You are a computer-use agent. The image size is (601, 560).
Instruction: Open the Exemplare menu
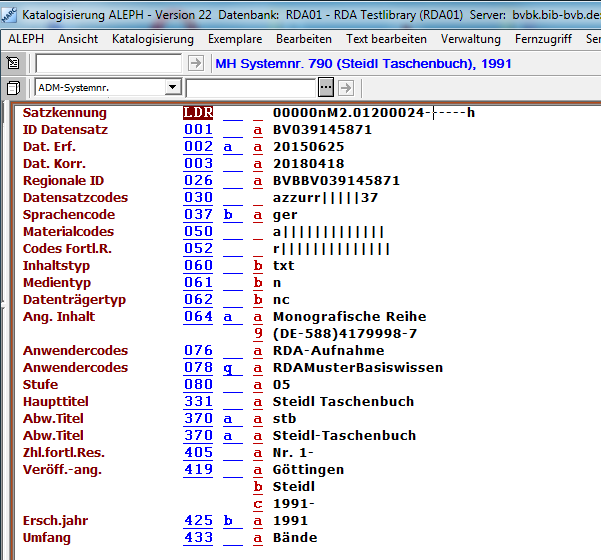[235, 39]
